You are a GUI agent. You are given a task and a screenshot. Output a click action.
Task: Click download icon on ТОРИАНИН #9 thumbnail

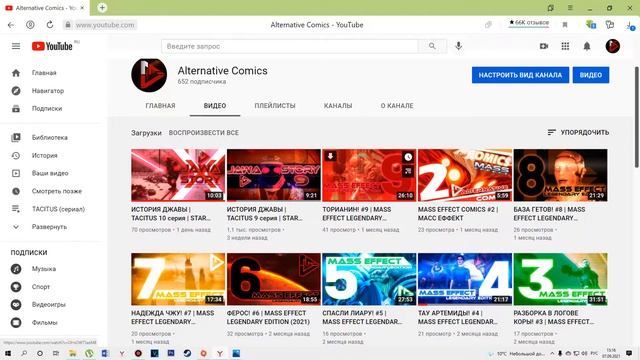[x=331, y=156]
